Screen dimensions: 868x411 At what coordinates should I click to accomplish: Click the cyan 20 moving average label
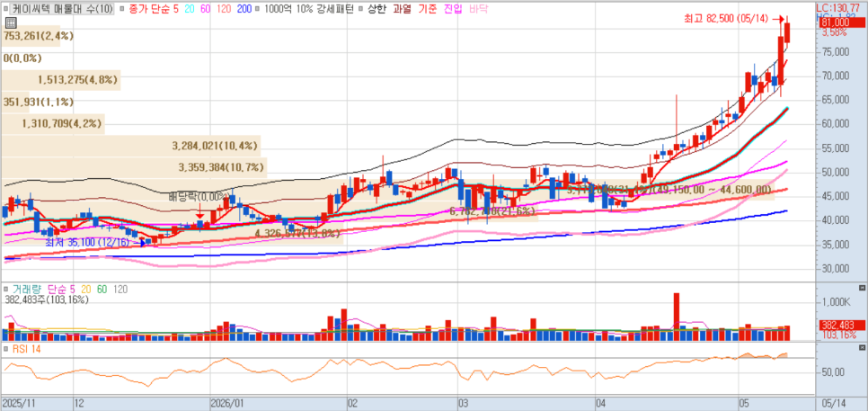(191, 9)
